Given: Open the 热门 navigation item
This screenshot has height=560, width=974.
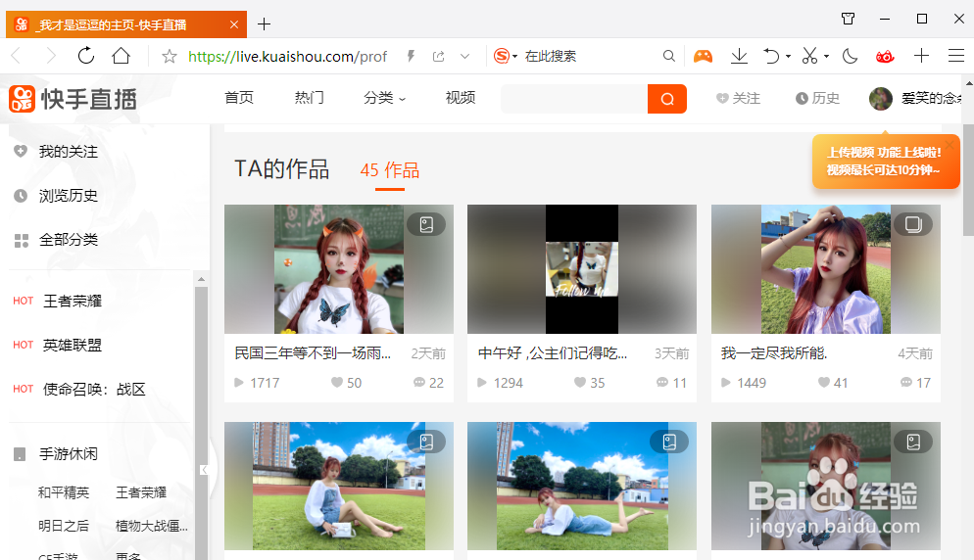Looking at the screenshot, I should pos(310,98).
